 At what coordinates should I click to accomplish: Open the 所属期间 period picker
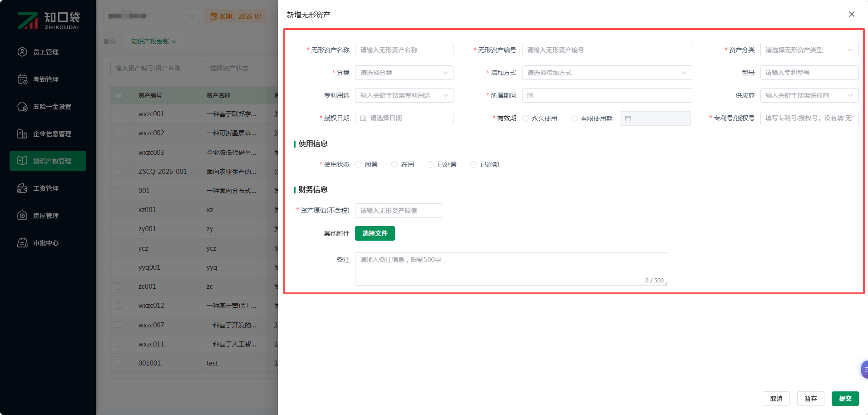(x=607, y=95)
